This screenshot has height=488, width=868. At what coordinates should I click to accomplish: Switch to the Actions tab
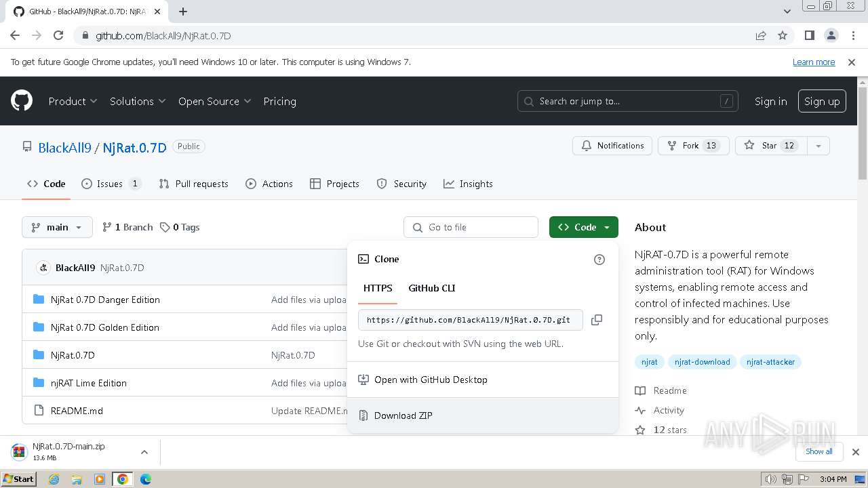click(x=269, y=184)
